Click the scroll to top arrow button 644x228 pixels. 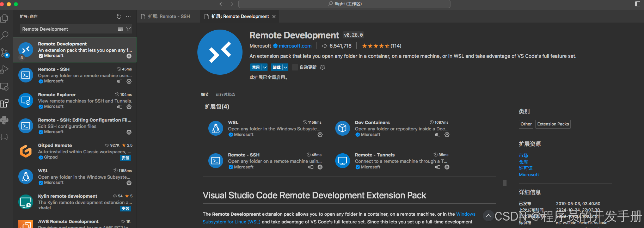point(488,215)
